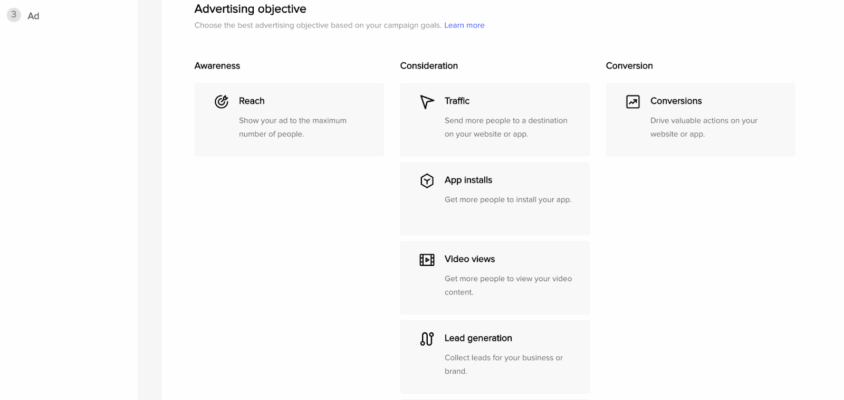Click the 'Get more people to install' text
The image size is (844, 400).
pyautogui.click(x=508, y=199)
